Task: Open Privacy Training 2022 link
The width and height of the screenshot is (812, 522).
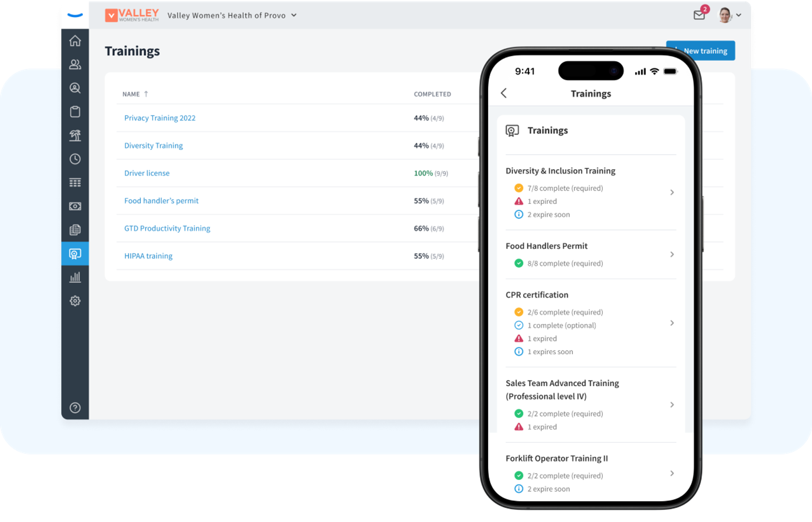Action: [160, 118]
